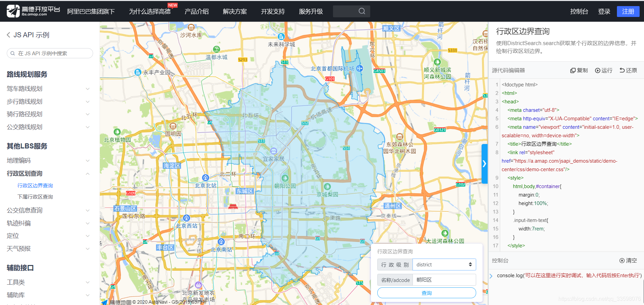Click the 朝阳公园 park icon
Viewport: 644px width, 305px height.
click(285, 178)
